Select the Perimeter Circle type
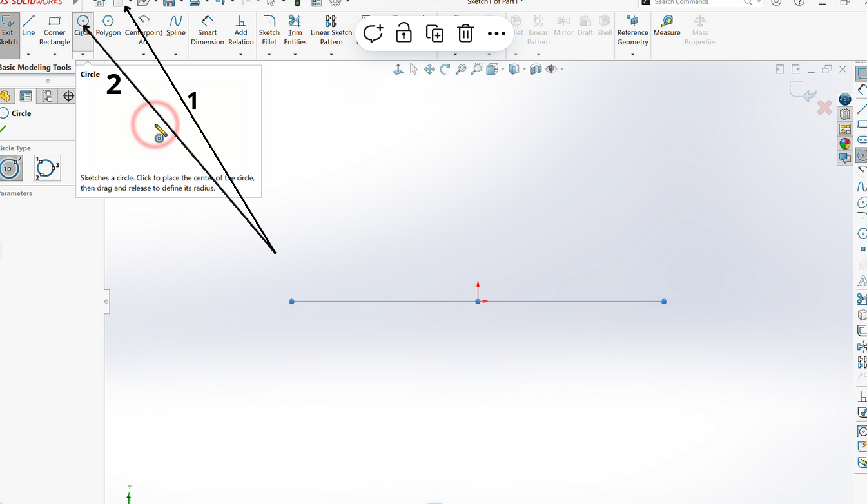Viewport: 867px width, 504px height. tap(48, 168)
